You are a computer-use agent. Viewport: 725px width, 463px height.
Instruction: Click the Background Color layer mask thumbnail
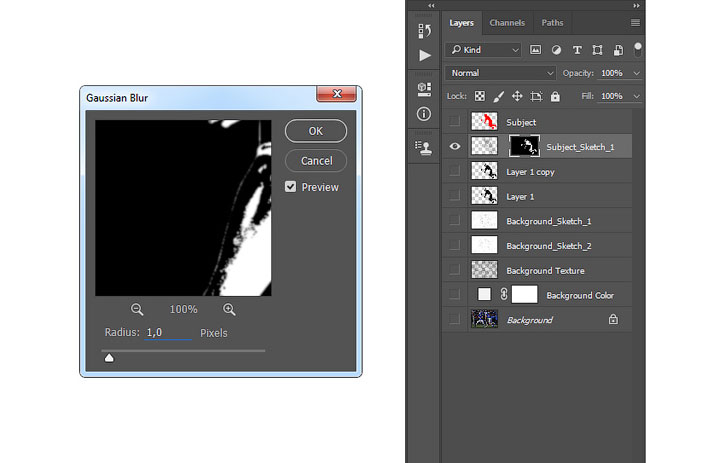point(524,294)
